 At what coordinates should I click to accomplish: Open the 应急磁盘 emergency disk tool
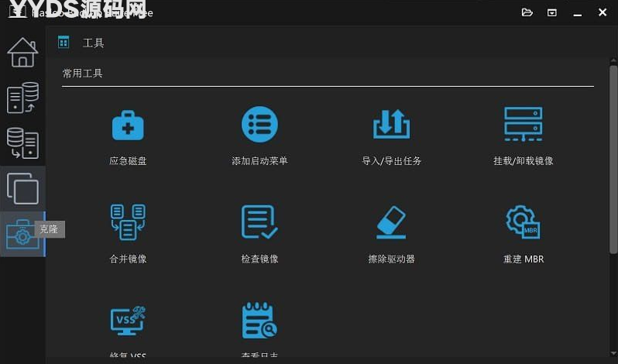point(128,125)
